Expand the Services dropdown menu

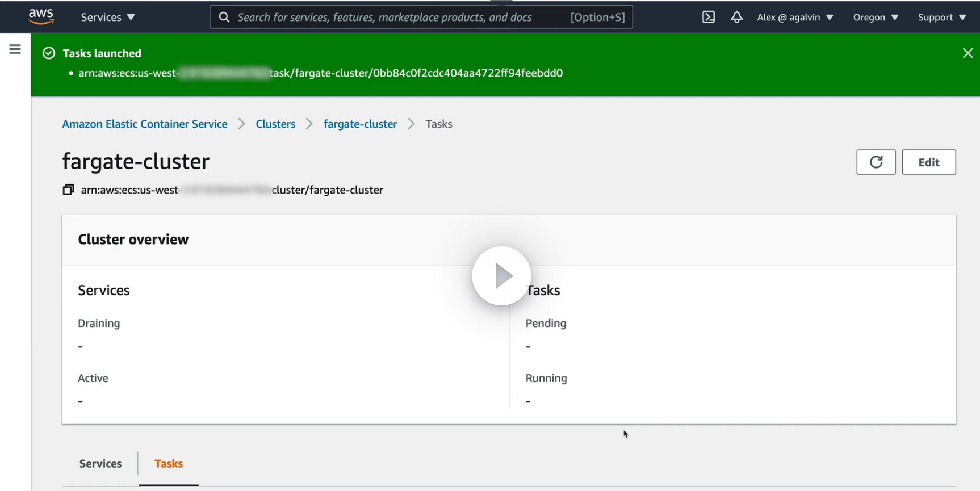click(x=108, y=17)
